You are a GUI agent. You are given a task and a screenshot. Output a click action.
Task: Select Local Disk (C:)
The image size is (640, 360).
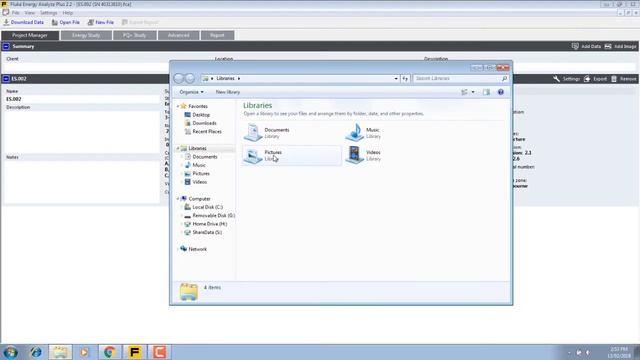pos(204,207)
